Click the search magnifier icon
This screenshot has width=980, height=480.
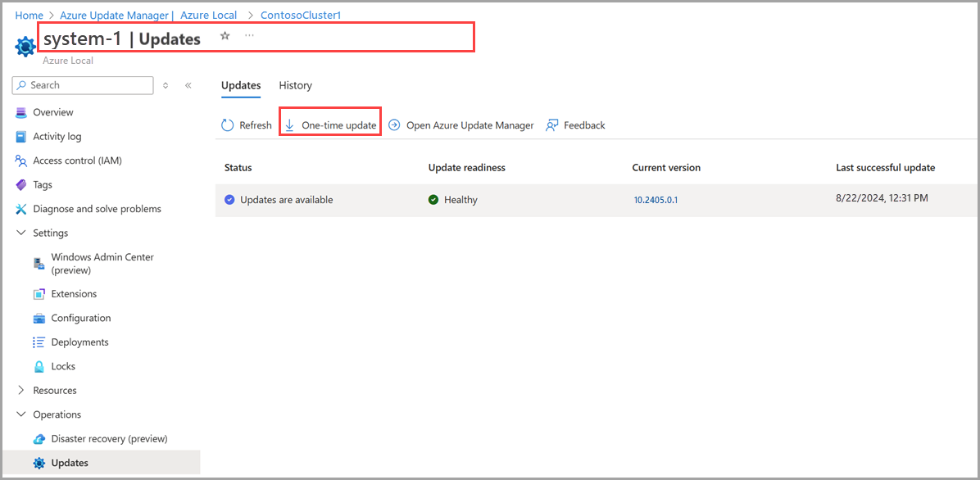tap(21, 85)
